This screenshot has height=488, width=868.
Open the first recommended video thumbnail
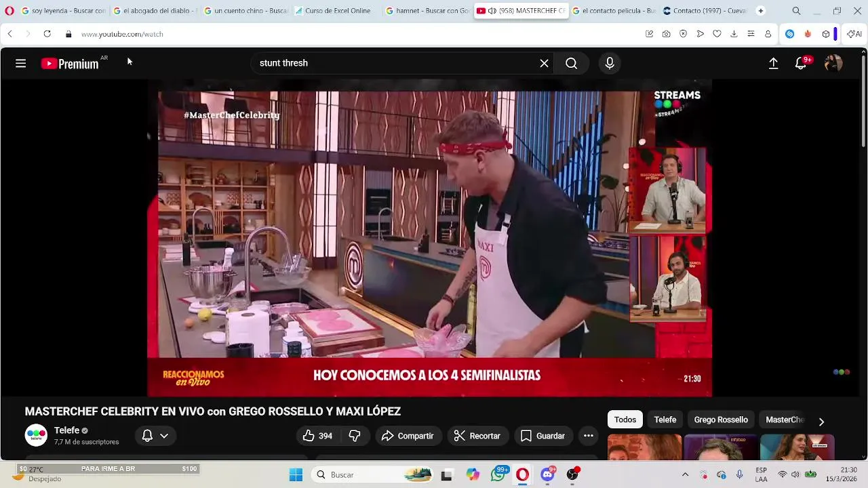pos(644,447)
